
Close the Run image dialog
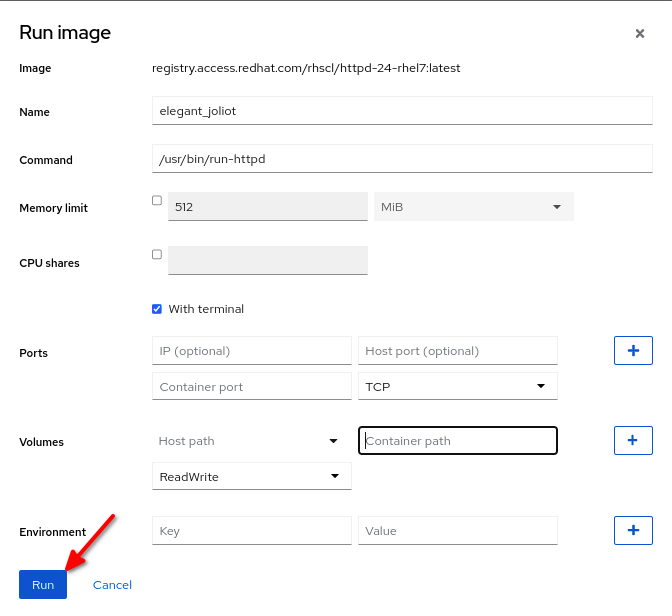pyautogui.click(x=640, y=33)
